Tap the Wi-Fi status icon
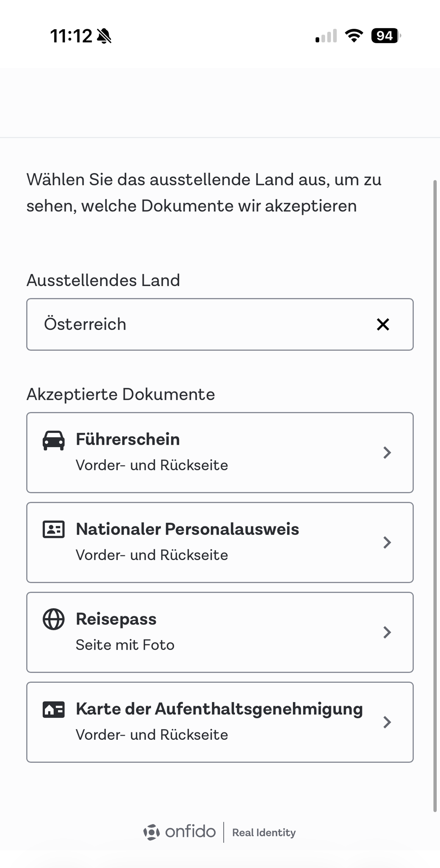The height and width of the screenshot is (868, 440). pyautogui.click(x=354, y=36)
